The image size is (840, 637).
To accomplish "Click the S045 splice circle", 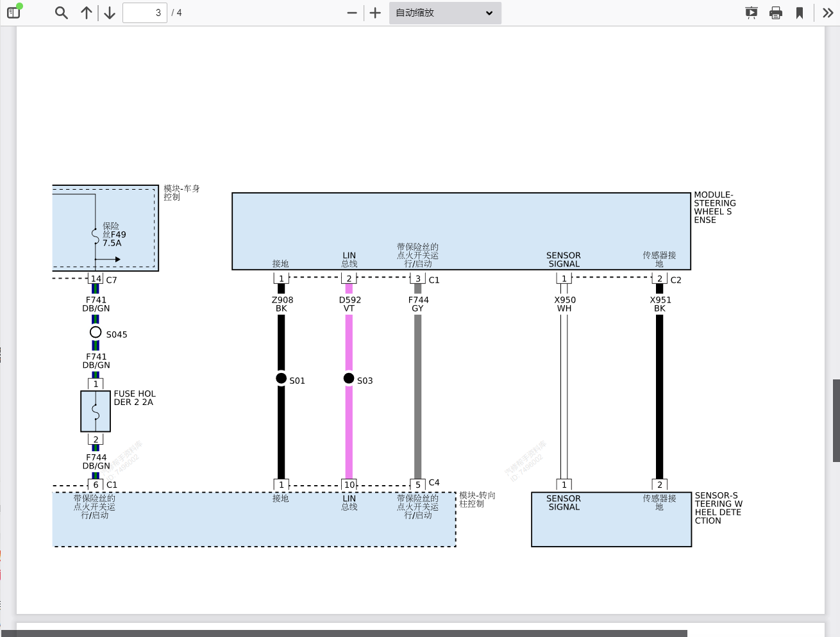I will tap(96, 332).
